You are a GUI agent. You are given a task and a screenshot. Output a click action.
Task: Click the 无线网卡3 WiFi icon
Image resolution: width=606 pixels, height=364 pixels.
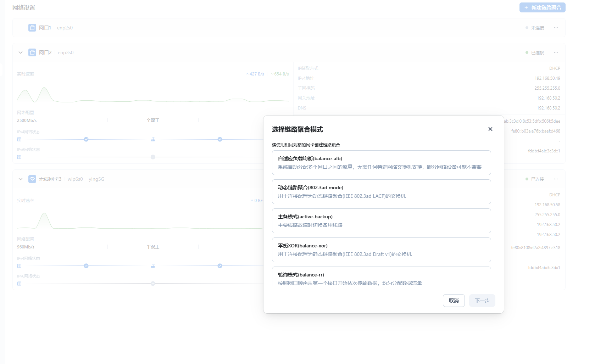(x=32, y=179)
